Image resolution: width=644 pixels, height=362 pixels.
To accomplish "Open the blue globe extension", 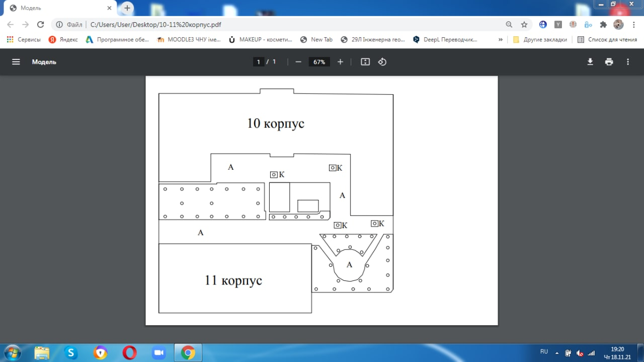I will tap(543, 24).
